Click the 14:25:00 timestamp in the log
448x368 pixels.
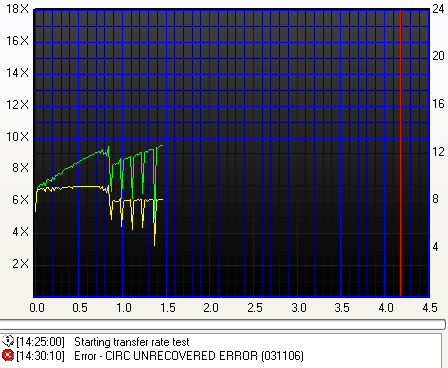[x=40, y=342]
